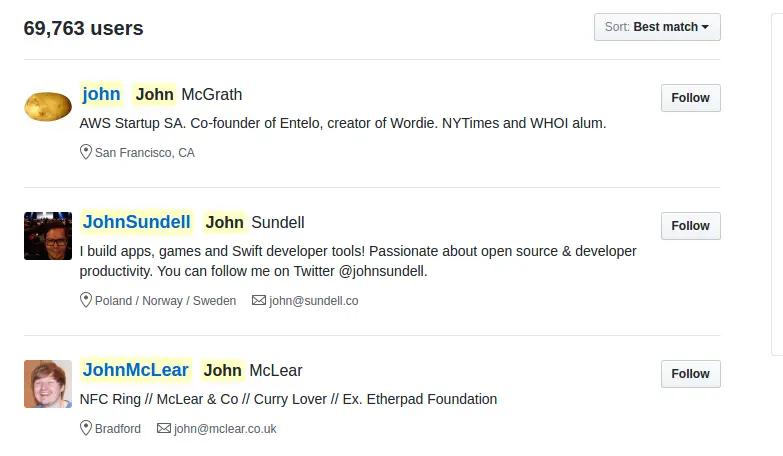Image resolution: width=783 pixels, height=456 pixels.
Task: Click the location pin beside San Francisco
Action: tap(86, 153)
